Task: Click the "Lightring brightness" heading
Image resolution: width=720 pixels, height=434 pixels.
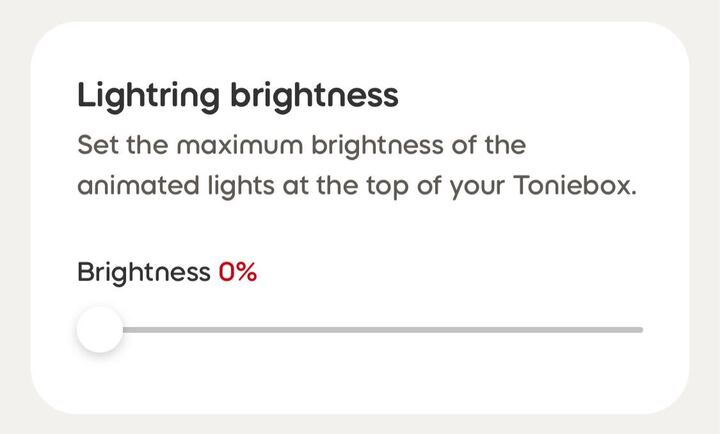Action: (237, 96)
